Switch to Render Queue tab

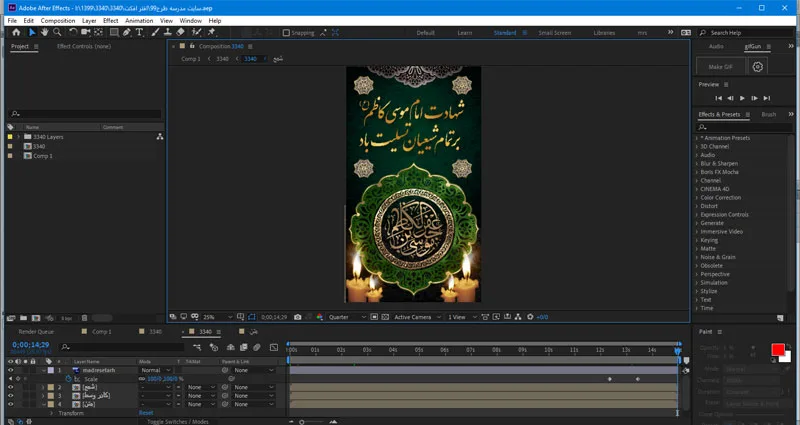(x=36, y=332)
